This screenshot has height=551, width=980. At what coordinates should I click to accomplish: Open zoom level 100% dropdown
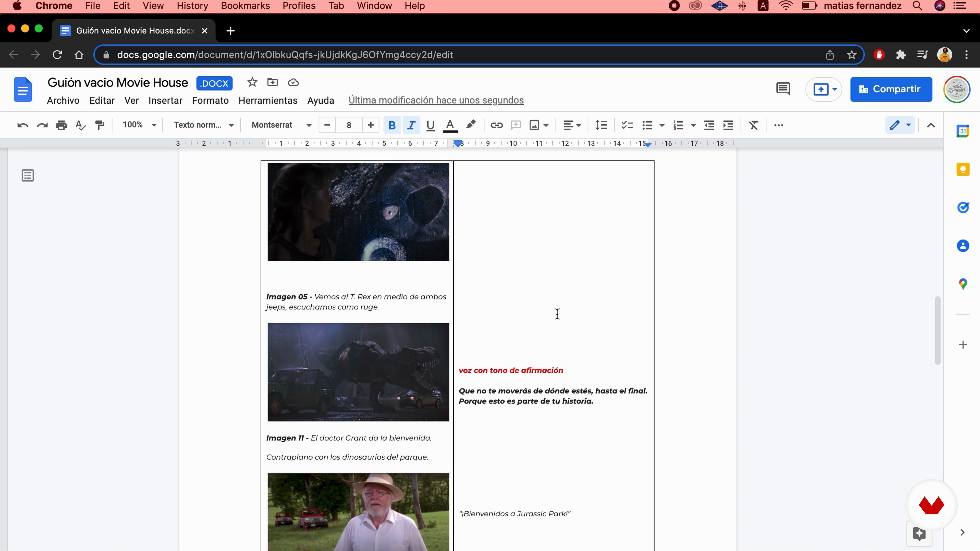(x=139, y=125)
